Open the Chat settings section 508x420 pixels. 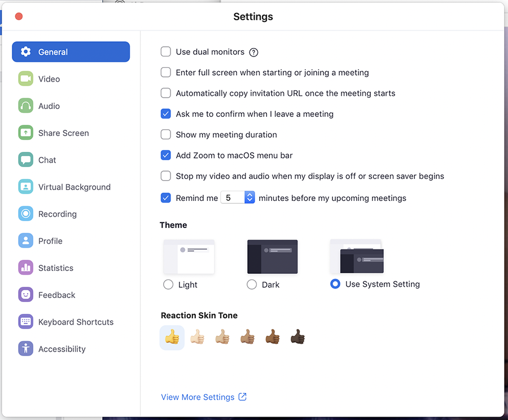click(x=46, y=160)
